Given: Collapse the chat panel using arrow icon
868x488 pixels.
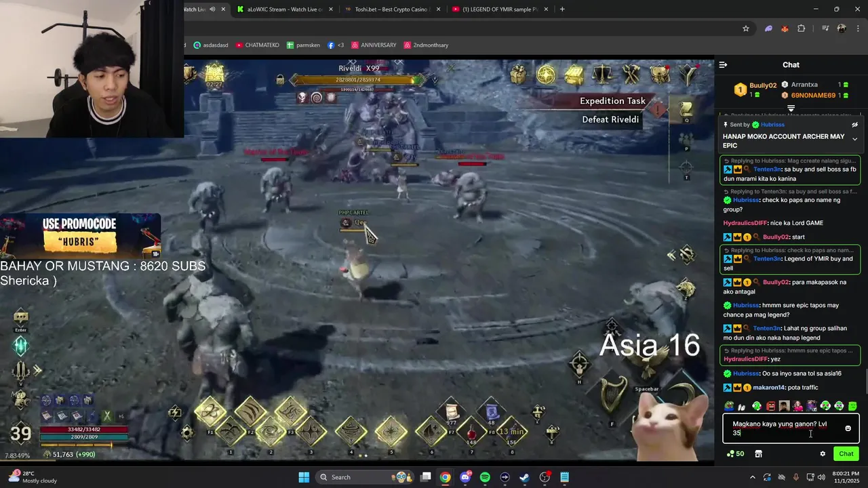Looking at the screenshot, I should click(723, 65).
